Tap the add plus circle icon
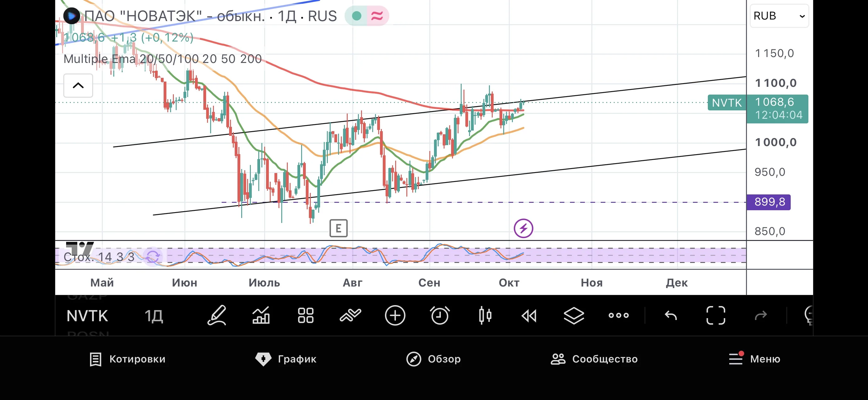Image resolution: width=868 pixels, height=400 pixels. (395, 315)
